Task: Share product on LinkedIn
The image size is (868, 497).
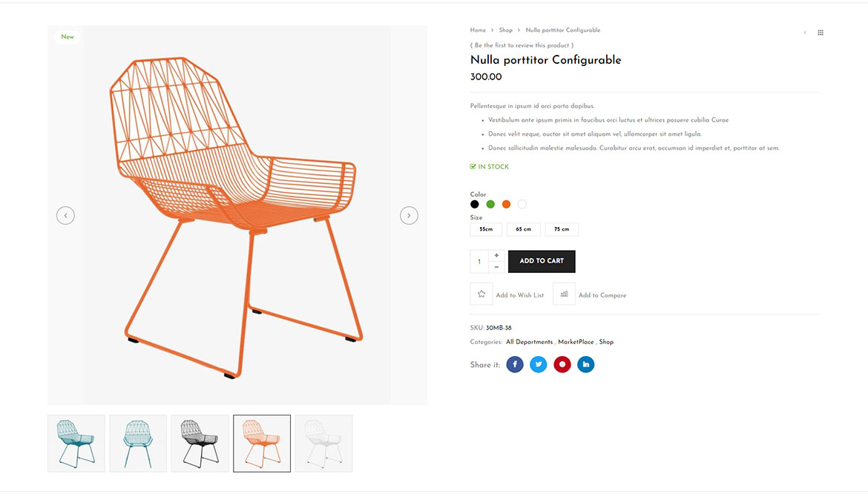Action: tap(585, 364)
